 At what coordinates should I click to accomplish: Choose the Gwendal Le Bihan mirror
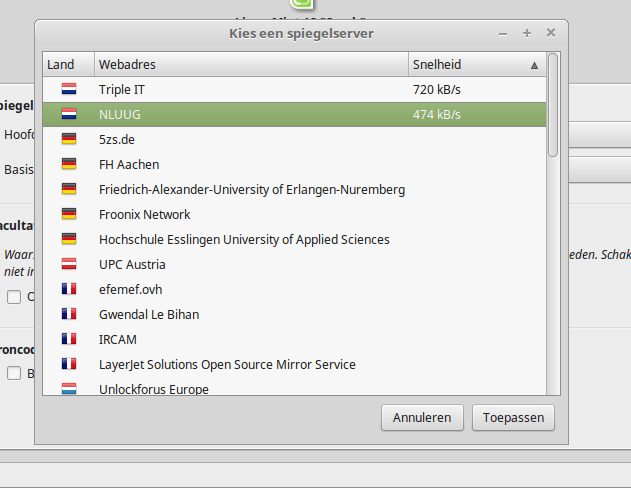(294, 314)
